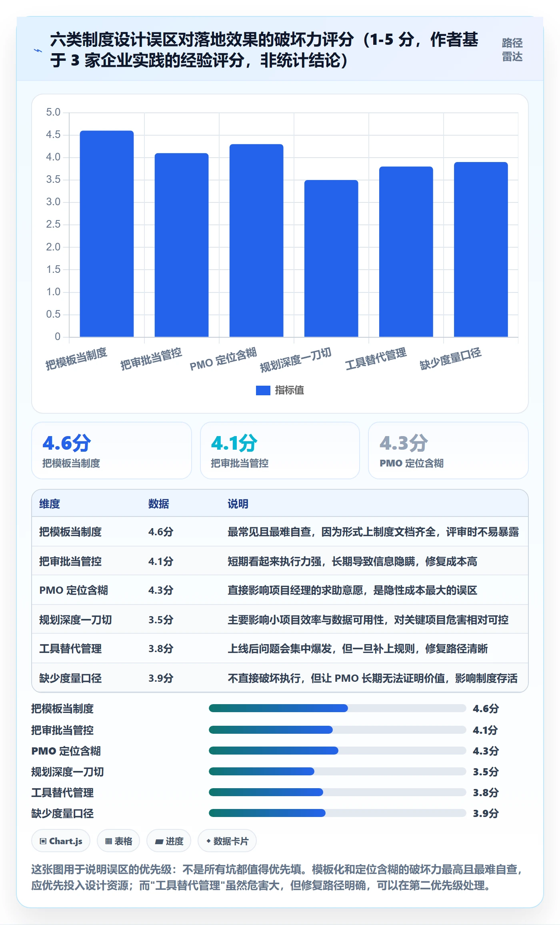This screenshot has height=925, width=560.
Task: Select the 表格 tag chip
Action: pos(118,841)
